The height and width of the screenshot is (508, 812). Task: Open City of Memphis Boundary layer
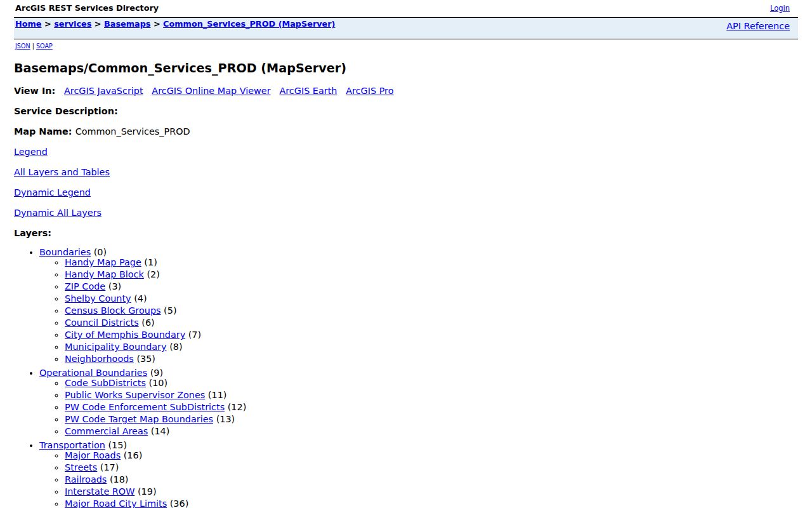[125, 335]
